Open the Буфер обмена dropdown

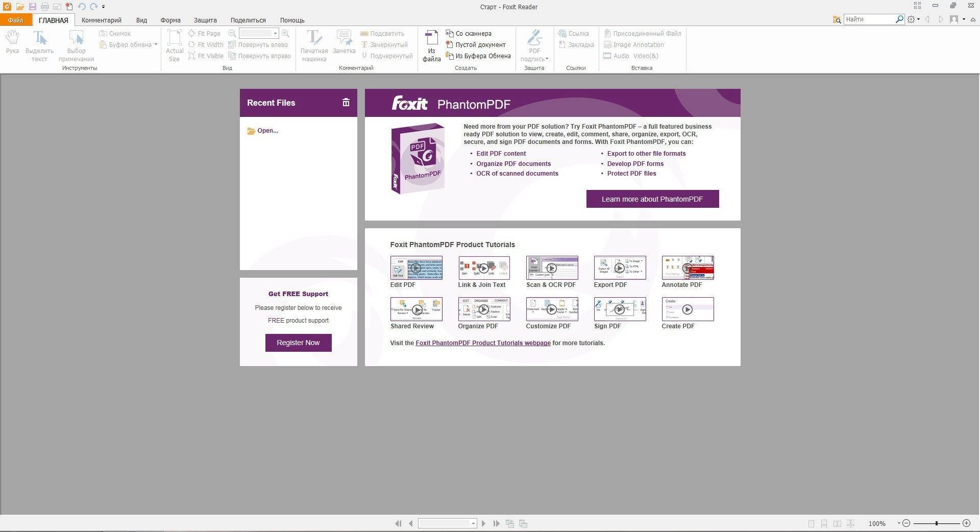[129, 45]
